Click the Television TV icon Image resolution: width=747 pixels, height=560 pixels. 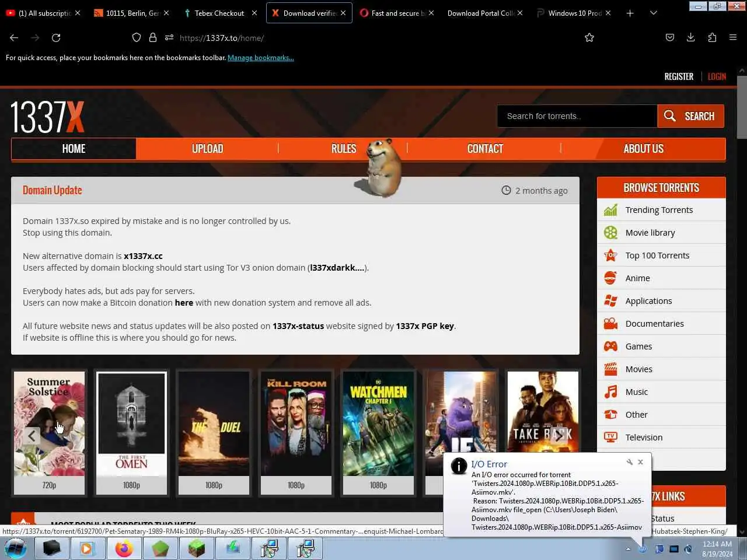610,437
